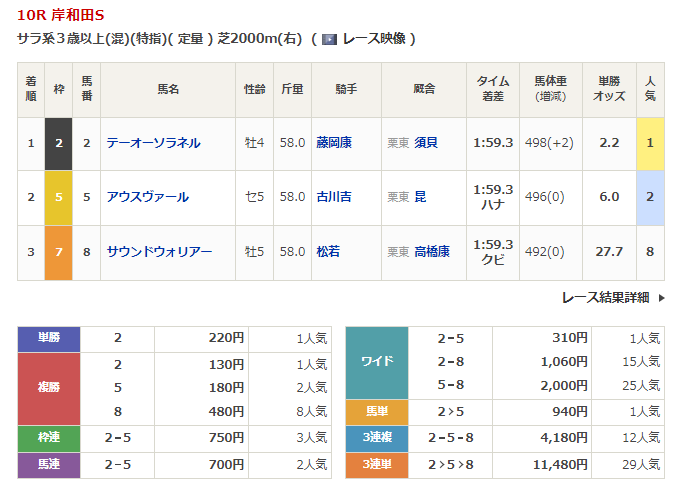Open horse テーオーソラネル page
The image size is (683, 488).
coord(153,143)
